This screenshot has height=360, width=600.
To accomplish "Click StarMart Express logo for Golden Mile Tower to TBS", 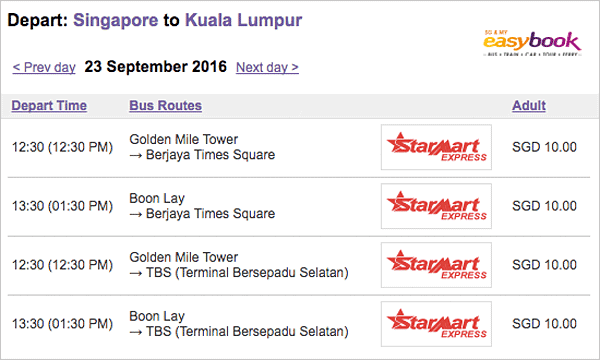I will 436,265.
